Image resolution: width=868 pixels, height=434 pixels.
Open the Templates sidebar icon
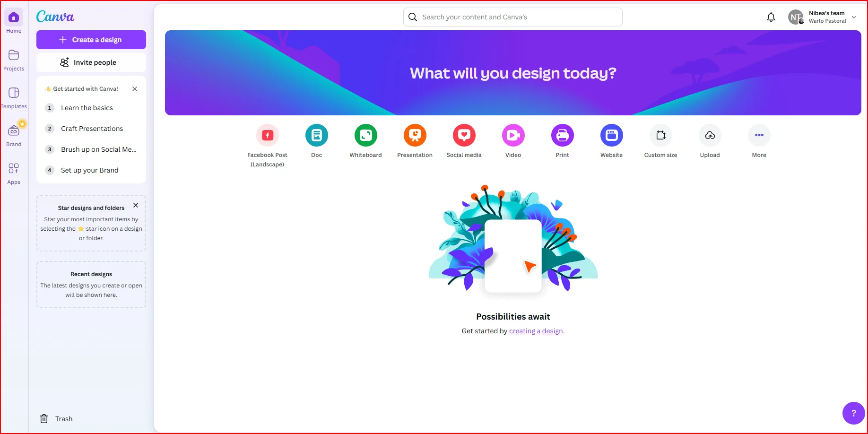coord(14,93)
